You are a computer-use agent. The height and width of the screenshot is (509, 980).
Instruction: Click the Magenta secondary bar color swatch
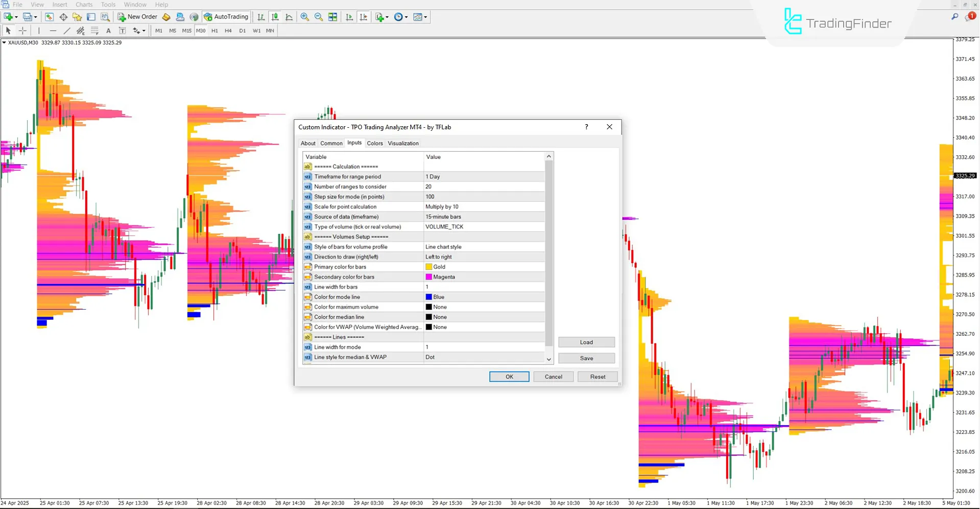click(428, 276)
